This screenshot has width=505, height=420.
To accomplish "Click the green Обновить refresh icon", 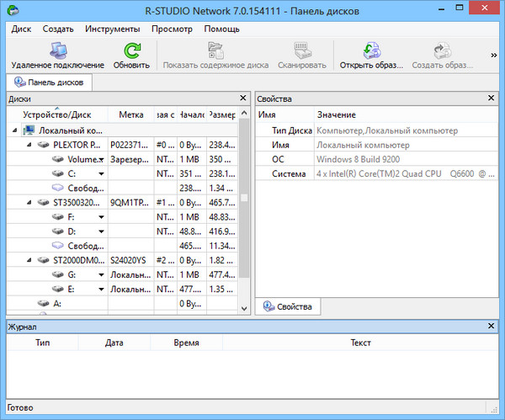I will pos(131,51).
